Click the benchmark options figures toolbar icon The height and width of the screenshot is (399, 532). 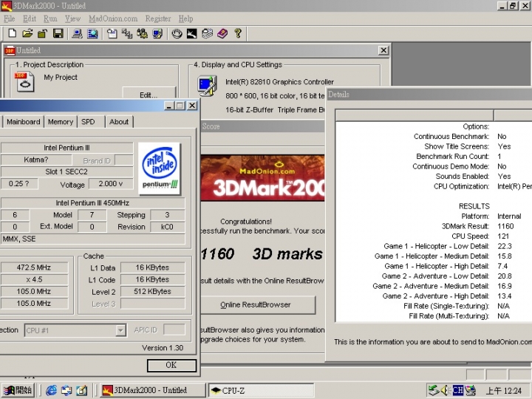pos(142,33)
